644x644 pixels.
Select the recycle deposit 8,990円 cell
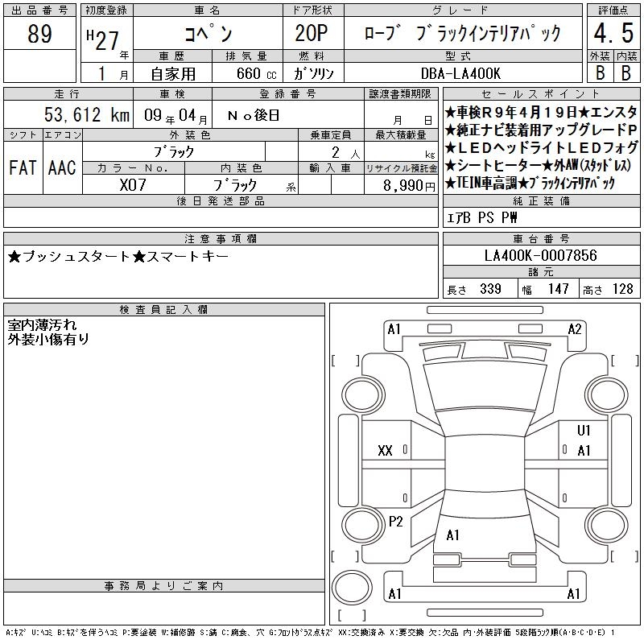401,185
